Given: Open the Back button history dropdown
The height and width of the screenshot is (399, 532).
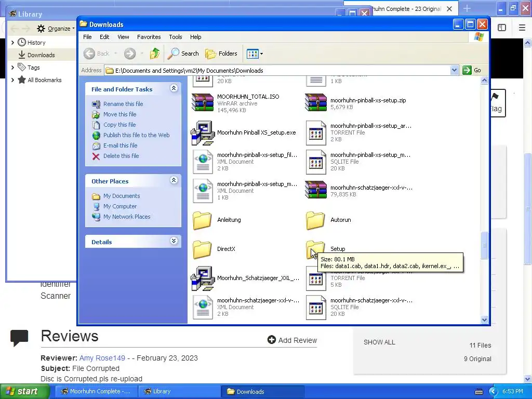Looking at the screenshot, I should coord(116,54).
